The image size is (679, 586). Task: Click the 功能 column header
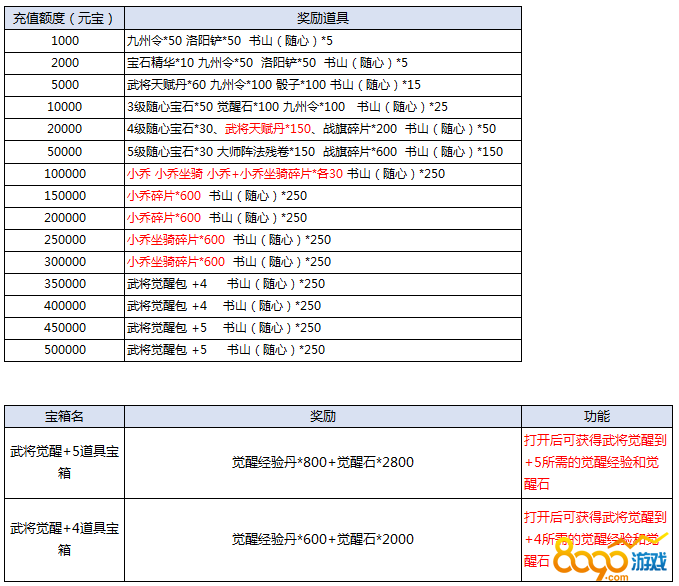(596, 416)
